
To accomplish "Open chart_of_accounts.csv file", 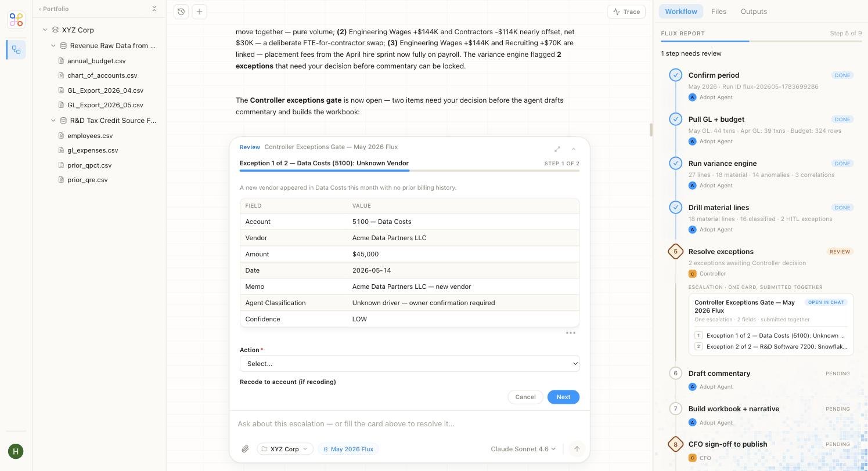I will (x=102, y=75).
